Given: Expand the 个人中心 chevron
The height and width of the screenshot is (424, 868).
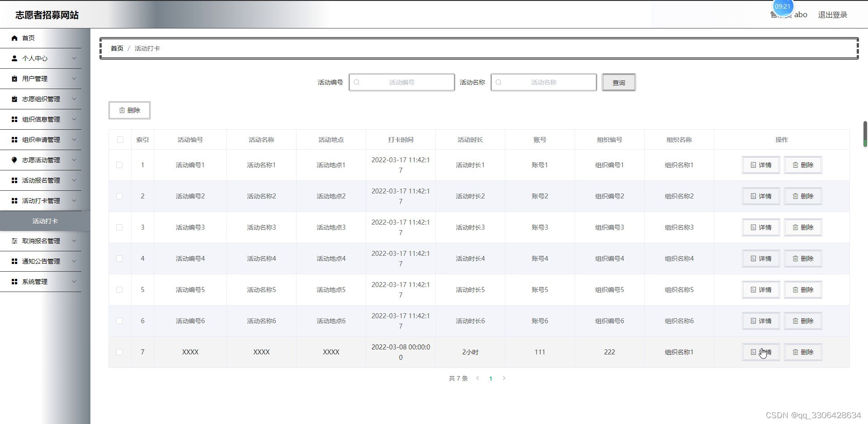Looking at the screenshot, I should 74,58.
